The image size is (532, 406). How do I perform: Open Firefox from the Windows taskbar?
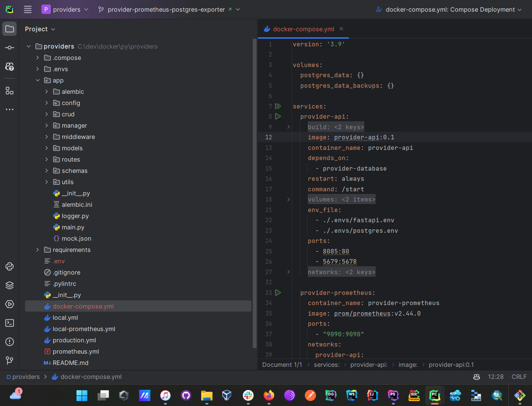pos(269,395)
